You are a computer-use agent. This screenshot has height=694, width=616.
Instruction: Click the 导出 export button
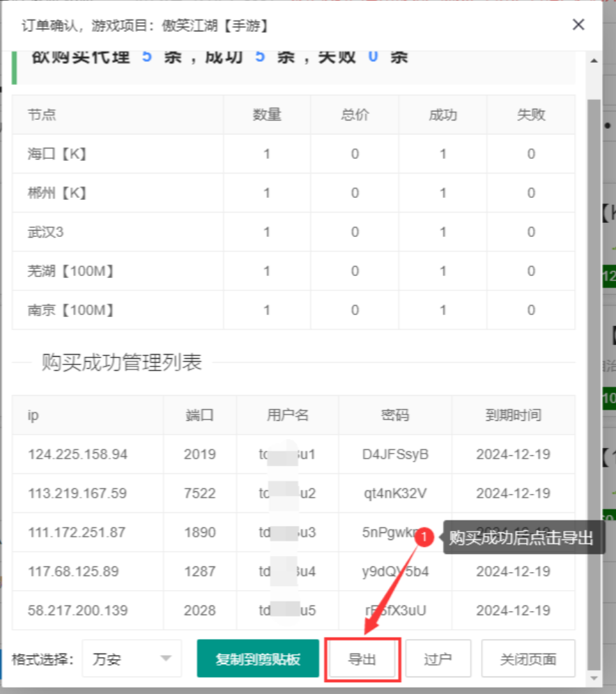[x=362, y=659]
